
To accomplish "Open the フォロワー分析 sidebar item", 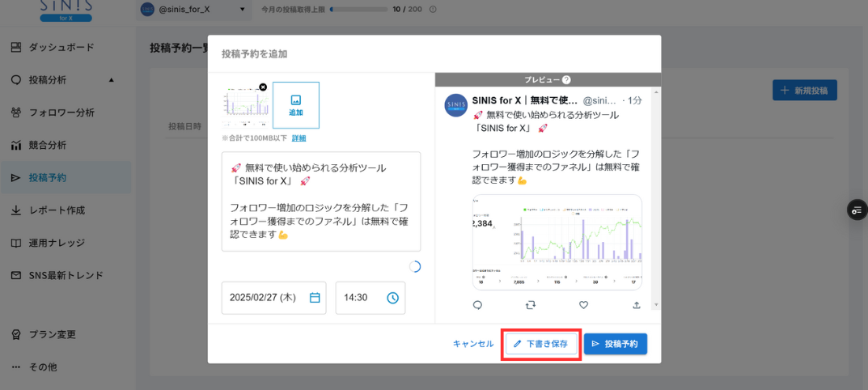I will pos(66,112).
